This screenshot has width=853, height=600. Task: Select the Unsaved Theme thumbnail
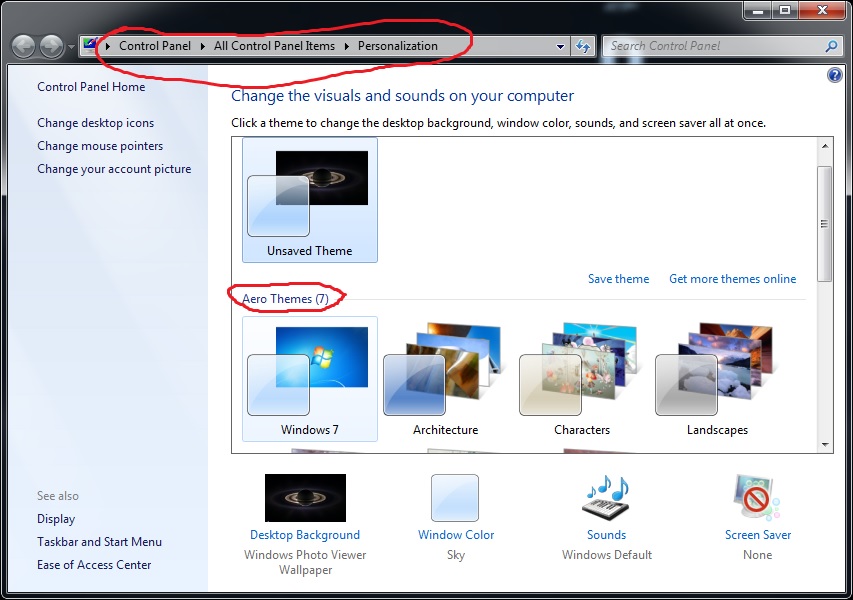click(x=310, y=200)
